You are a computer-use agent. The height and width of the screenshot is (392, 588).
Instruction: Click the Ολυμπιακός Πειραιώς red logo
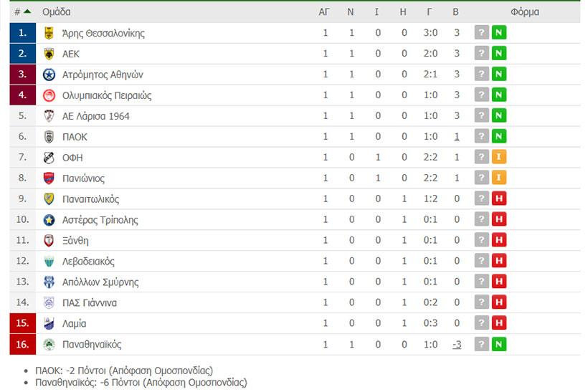(x=49, y=95)
